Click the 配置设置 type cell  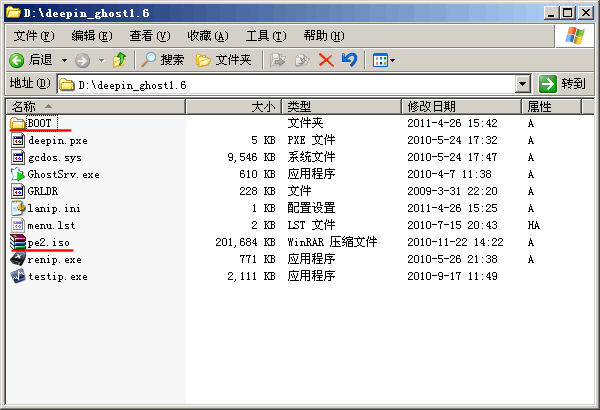click(x=311, y=208)
